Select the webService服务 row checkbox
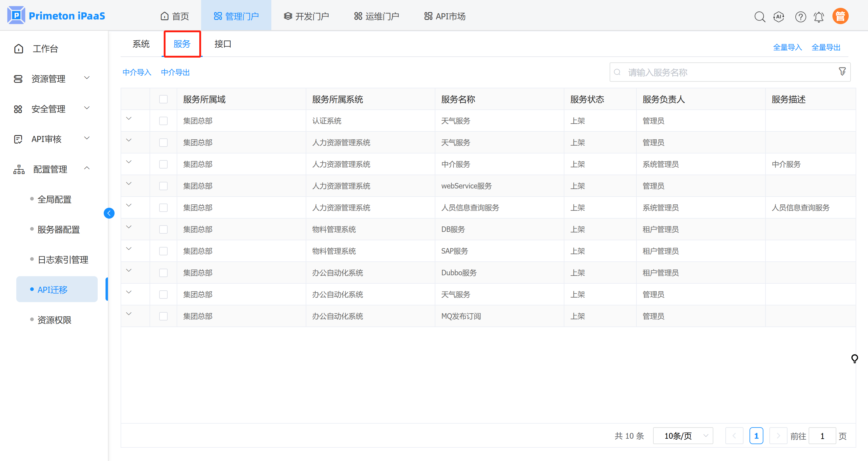The height and width of the screenshot is (461, 868). click(x=163, y=186)
